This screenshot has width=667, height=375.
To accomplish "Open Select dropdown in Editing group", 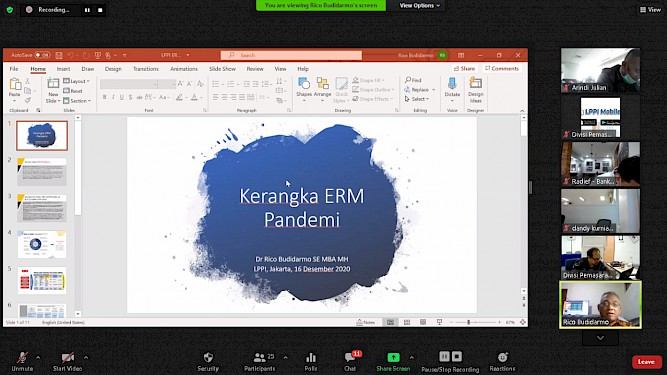I will pyautogui.click(x=417, y=99).
